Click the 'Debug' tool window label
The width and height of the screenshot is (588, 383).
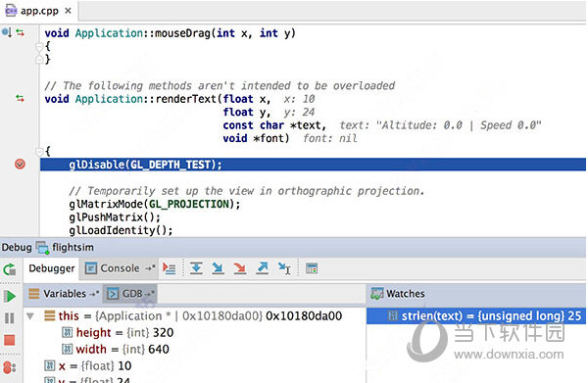(17, 248)
